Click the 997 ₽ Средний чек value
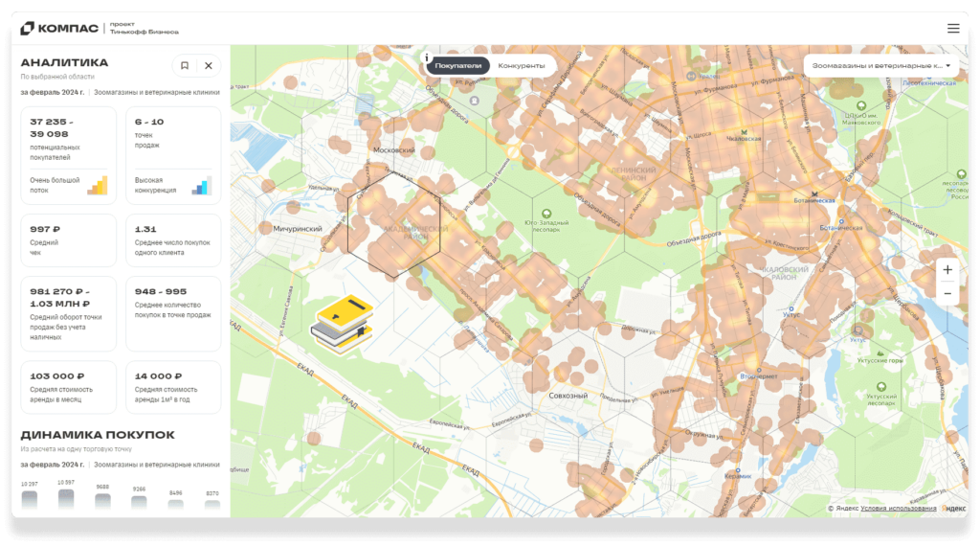The width and height of the screenshot is (980, 546). click(x=45, y=230)
